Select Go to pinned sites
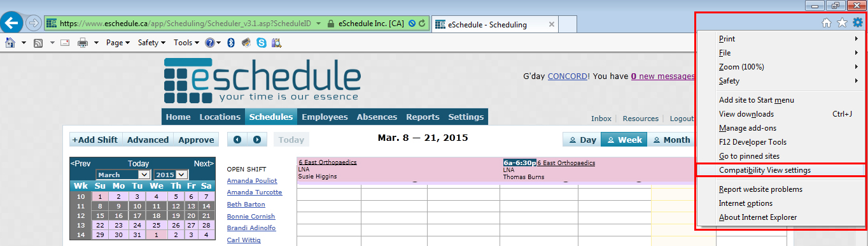The image size is (868, 246). coord(781,156)
